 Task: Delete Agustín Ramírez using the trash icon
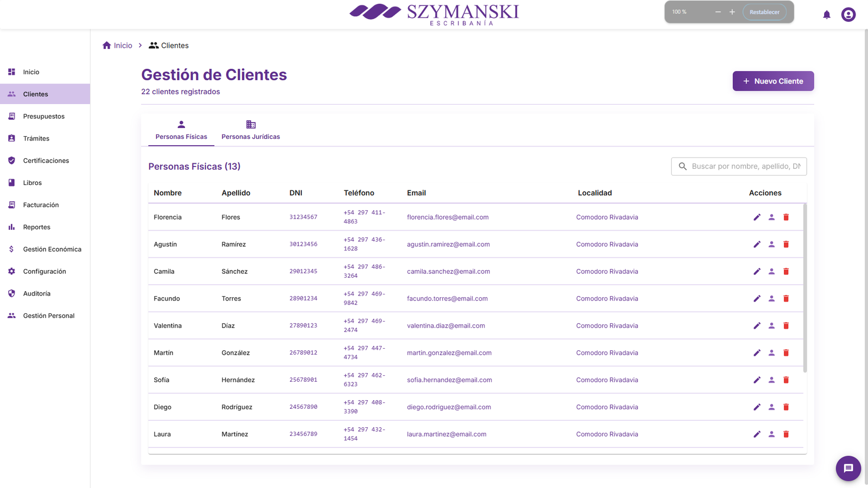point(786,245)
